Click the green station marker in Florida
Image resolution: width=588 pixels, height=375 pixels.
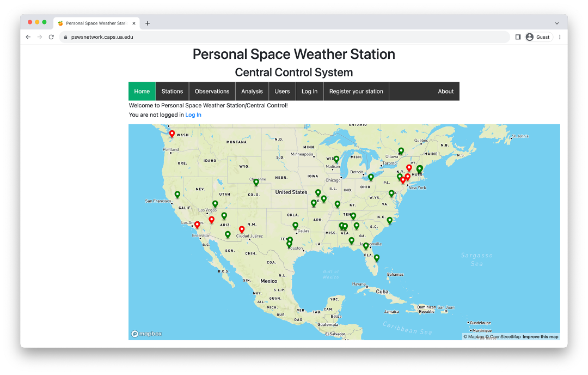[376, 256]
